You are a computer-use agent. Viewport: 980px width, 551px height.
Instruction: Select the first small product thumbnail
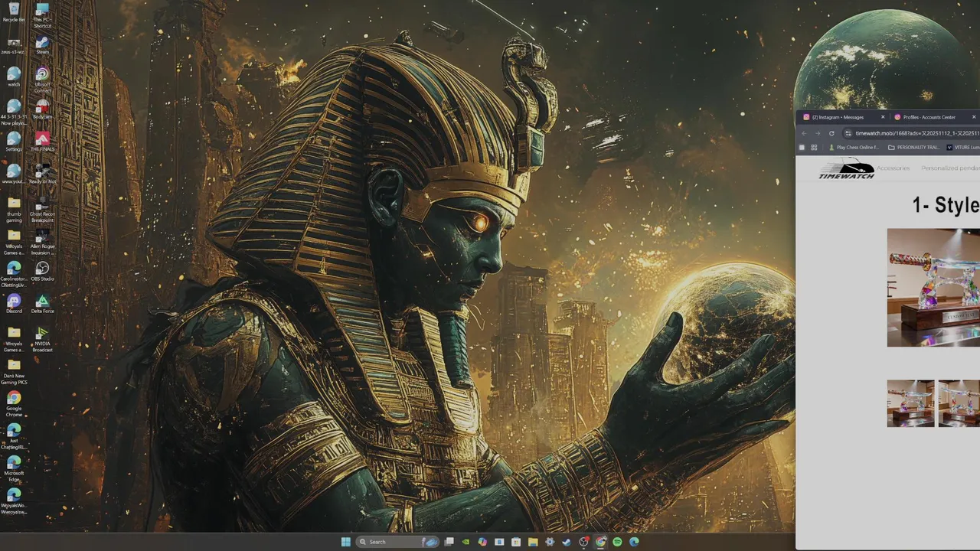pos(910,403)
